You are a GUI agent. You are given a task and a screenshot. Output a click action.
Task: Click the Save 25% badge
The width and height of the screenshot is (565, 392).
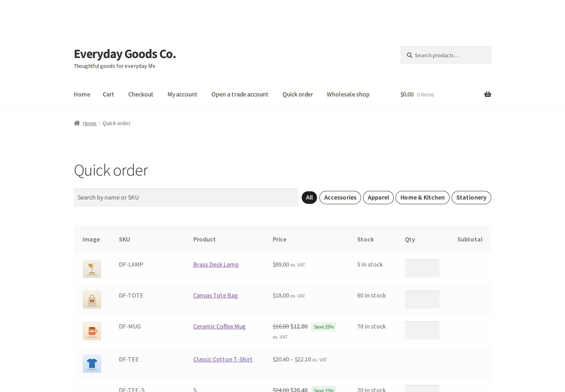pyautogui.click(x=324, y=327)
